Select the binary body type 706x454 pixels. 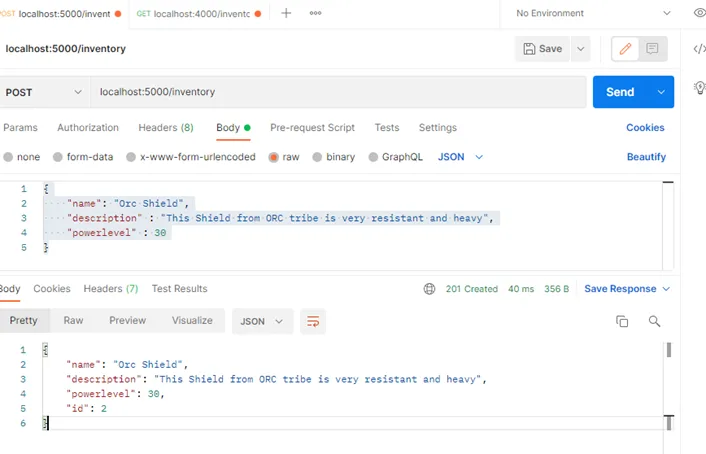point(334,157)
